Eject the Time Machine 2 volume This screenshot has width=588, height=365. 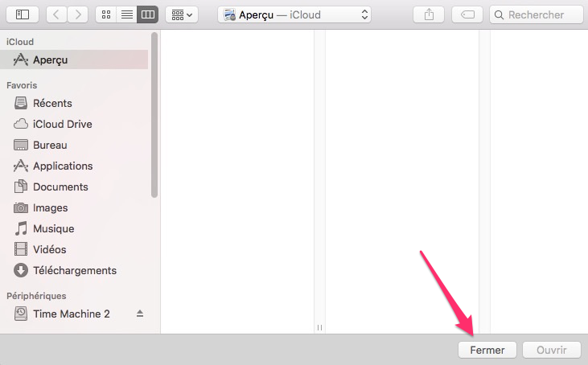(x=140, y=314)
